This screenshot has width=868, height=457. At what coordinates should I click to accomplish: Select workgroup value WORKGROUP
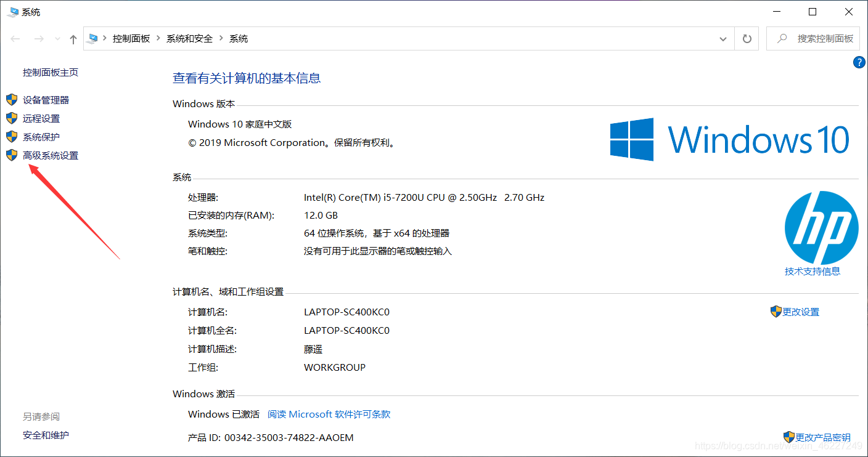[335, 367]
